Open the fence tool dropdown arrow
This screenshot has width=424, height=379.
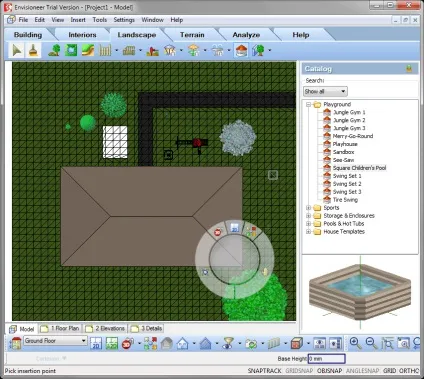[x=117, y=51]
